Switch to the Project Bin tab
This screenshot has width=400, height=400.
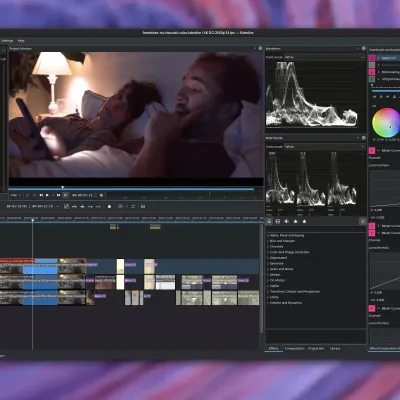point(316,348)
